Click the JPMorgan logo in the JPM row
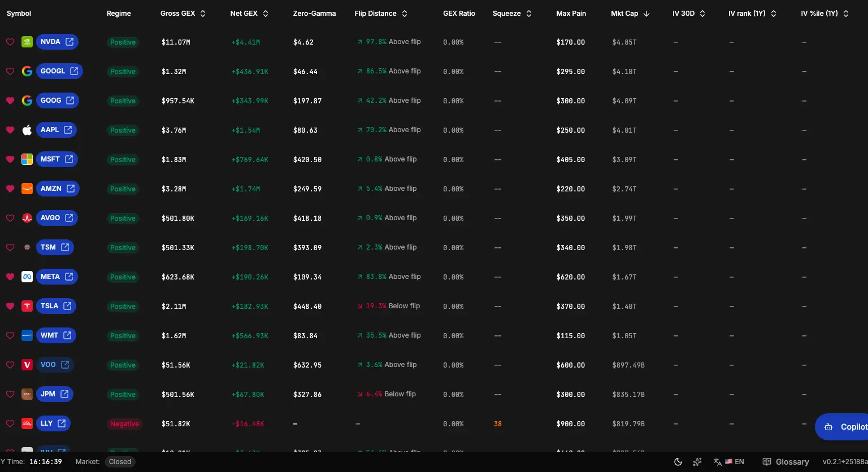 [27, 394]
